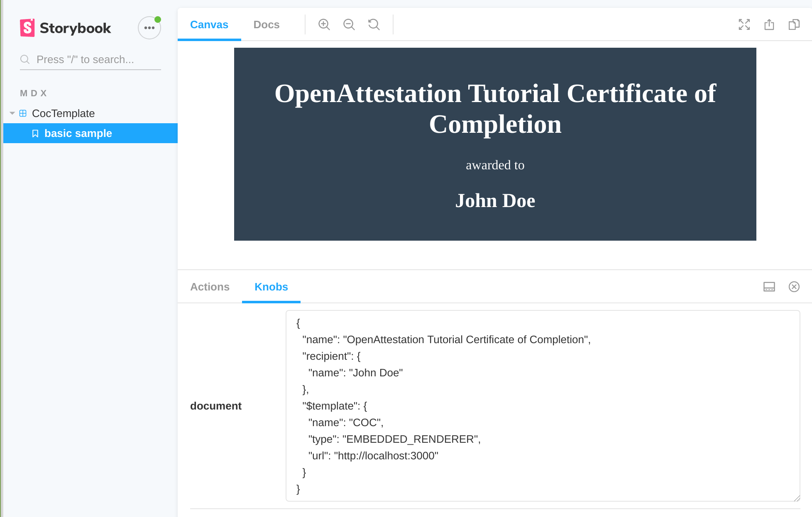812x517 pixels.
Task: Click the "url": "http://localhost:3000" line
Action: 373,456
